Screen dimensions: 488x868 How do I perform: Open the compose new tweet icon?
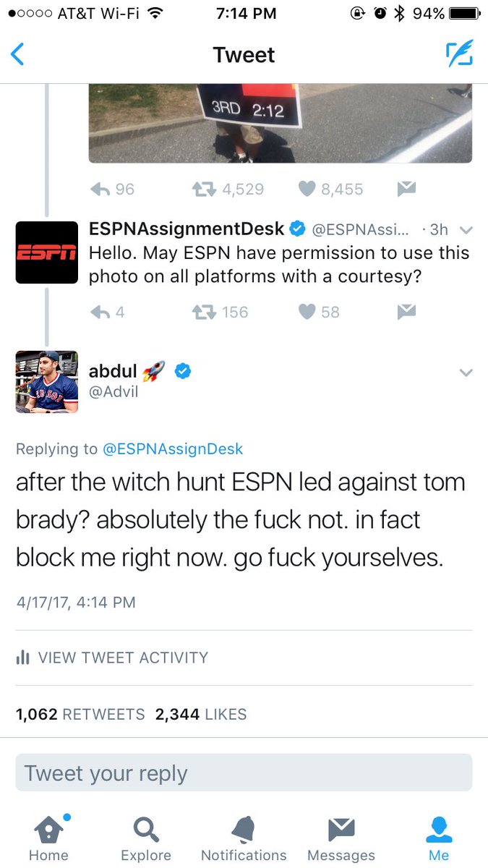tap(458, 54)
